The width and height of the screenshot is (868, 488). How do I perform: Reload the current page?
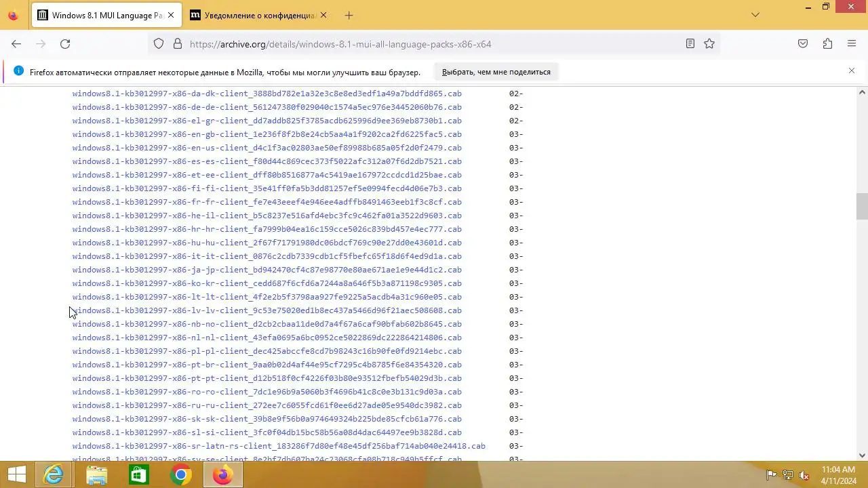pos(65,43)
